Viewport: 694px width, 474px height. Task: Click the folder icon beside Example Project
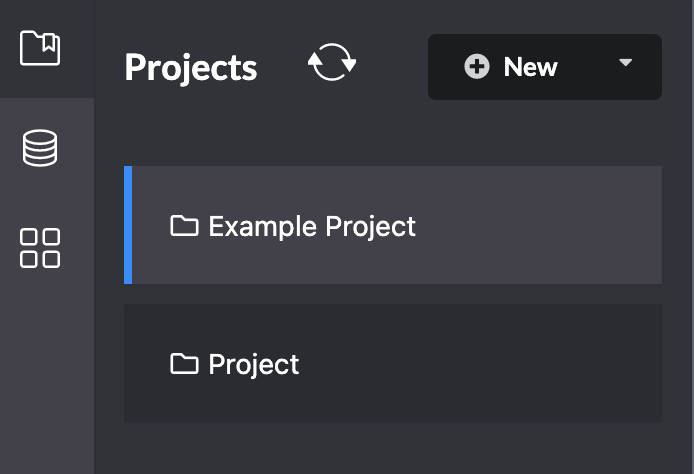pos(184,225)
